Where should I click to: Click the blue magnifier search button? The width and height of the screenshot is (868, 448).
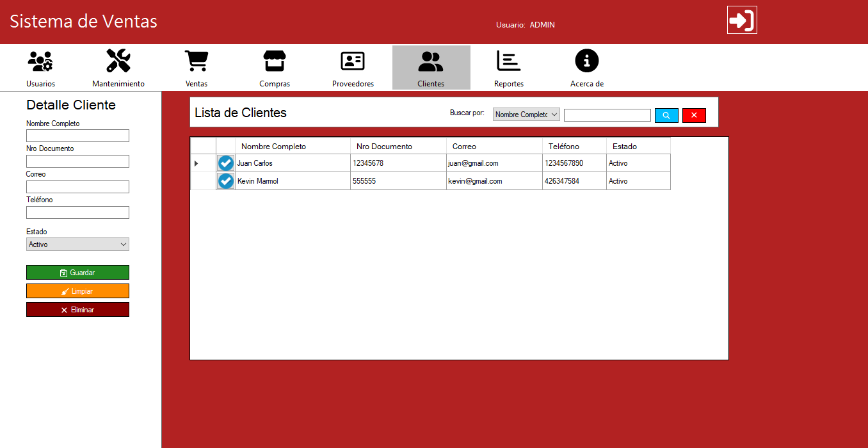point(666,115)
